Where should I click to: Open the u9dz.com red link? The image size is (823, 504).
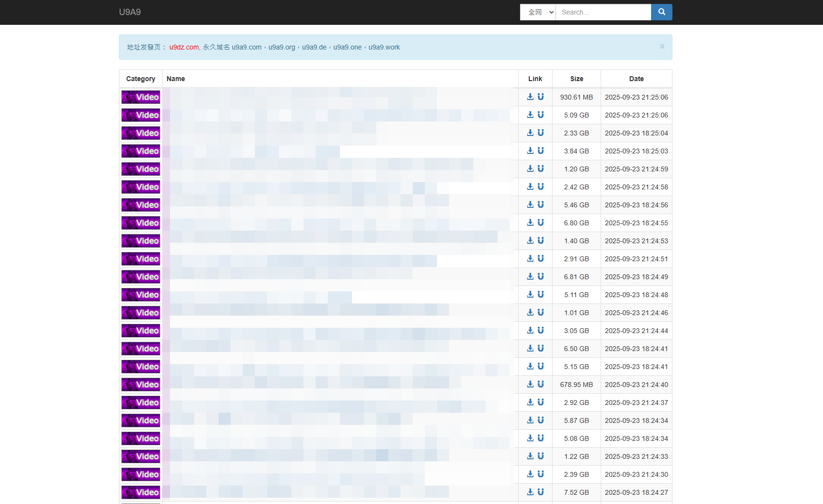coord(184,47)
